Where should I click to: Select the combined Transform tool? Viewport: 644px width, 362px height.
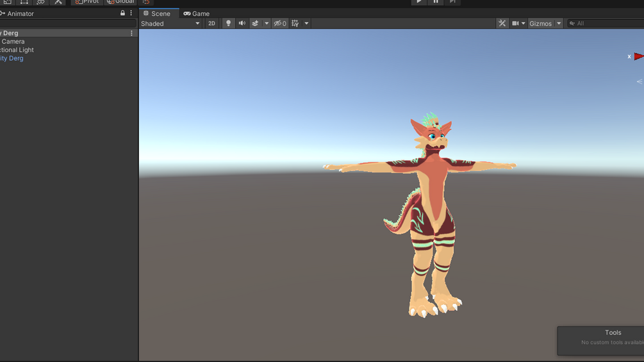click(40, 2)
